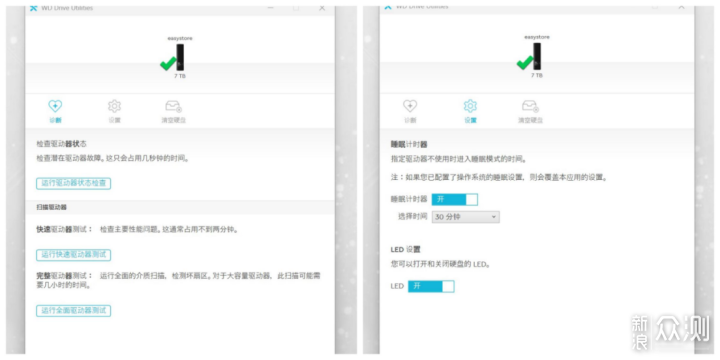Switch to 清空硬盘 tab label in left window
720x360 pixels.
tap(174, 120)
